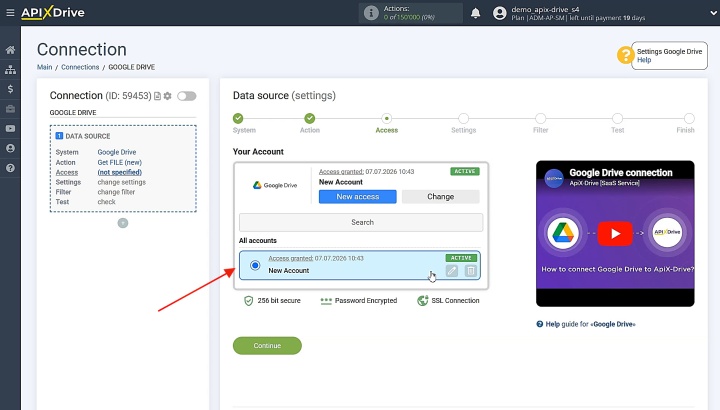Open the notifications bell icon
The width and height of the screenshot is (720, 410).
pos(476,13)
